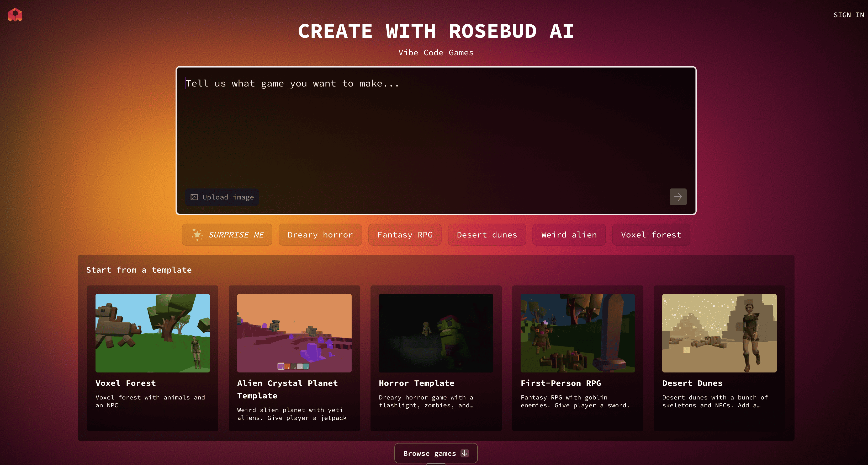
Task: Click the 'Vibe Code Games' subtitle
Action: pos(436,52)
